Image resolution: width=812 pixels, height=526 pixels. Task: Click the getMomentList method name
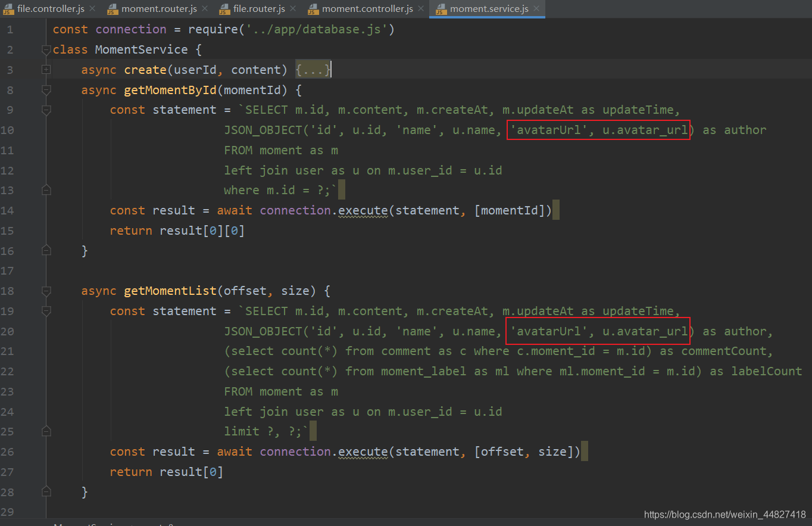coord(170,291)
